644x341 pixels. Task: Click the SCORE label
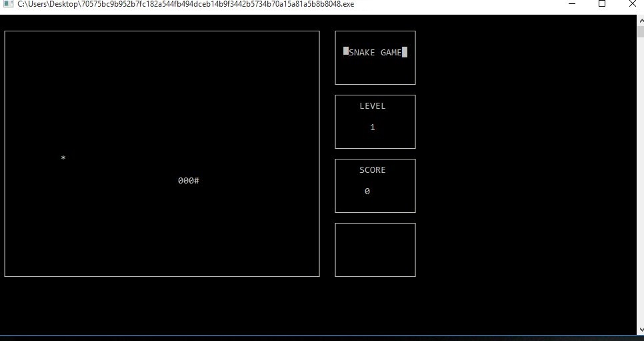point(373,170)
